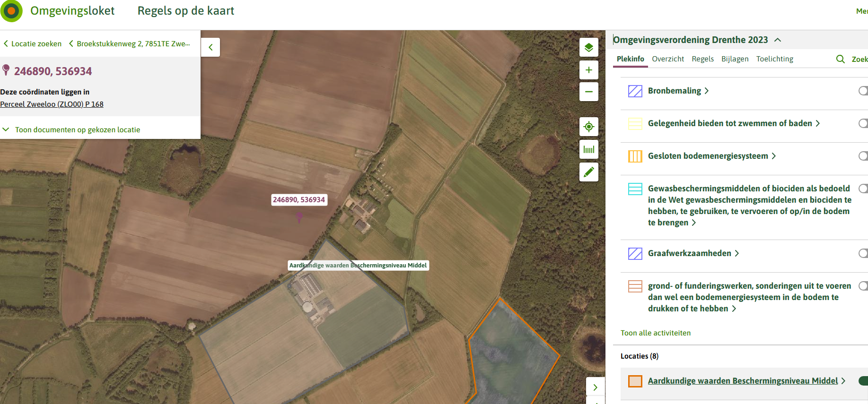The height and width of the screenshot is (404, 868).
Task: Open Bronbemaling activity details
Action: click(x=678, y=91)
